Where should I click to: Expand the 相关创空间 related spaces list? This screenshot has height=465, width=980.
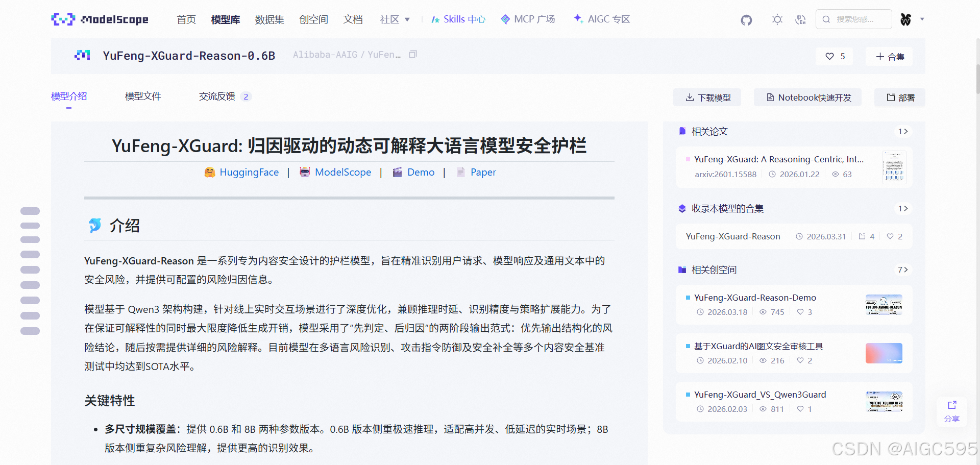point(902,270)
